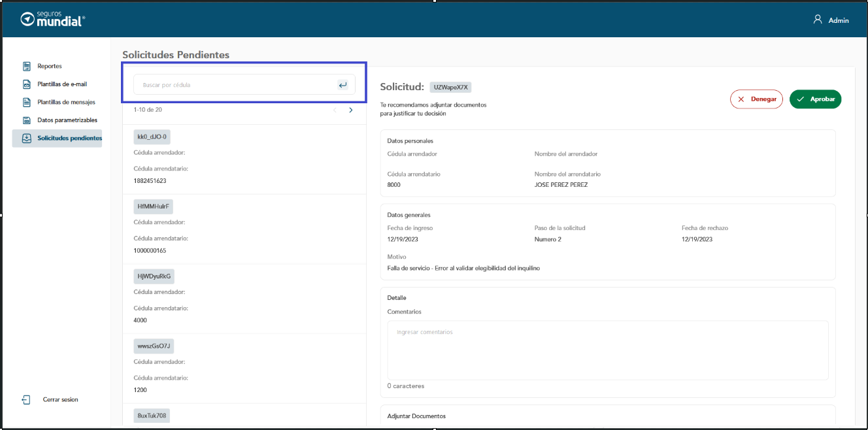This screenshot has width=868, height=430.
Task: Click the Fecha de ingreso date 12/19/2023
Action: pos(403,239)
